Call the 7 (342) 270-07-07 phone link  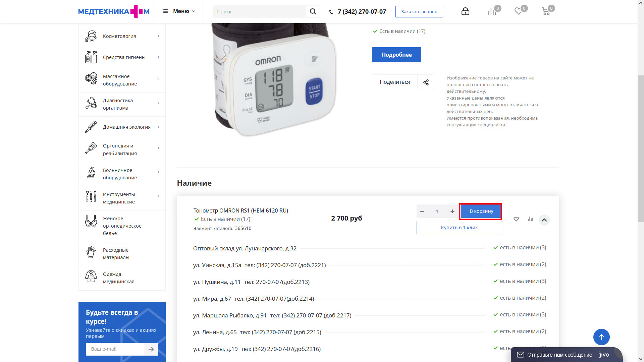click(x=362, y=12)
